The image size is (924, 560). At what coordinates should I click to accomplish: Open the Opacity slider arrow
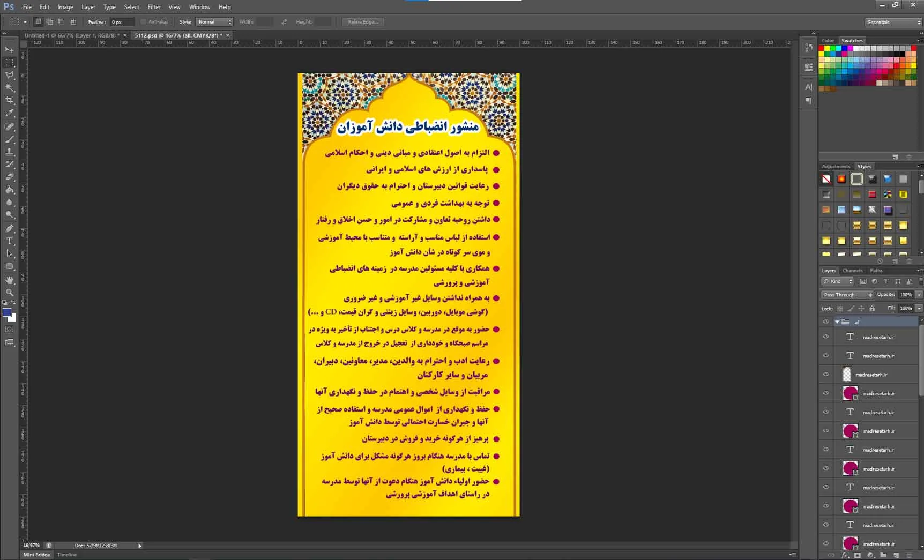919,295
